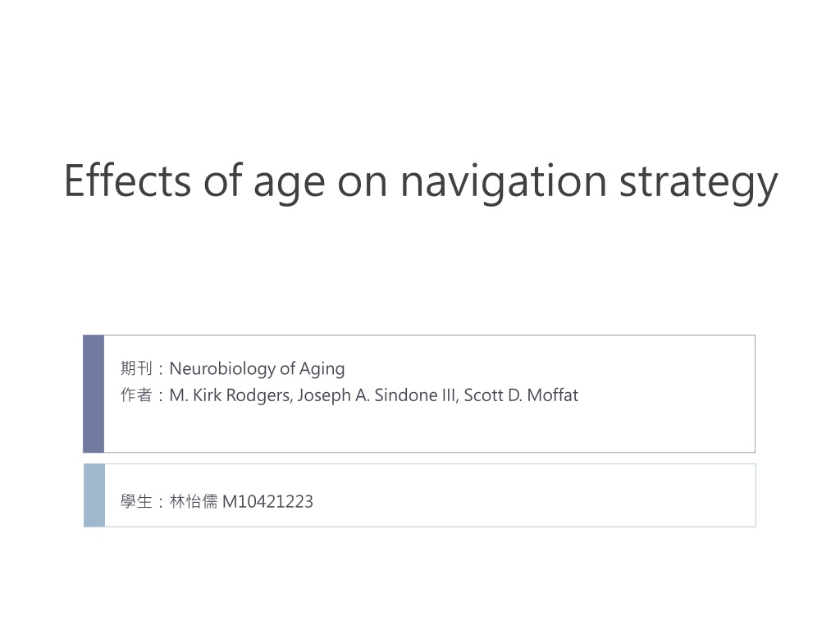Click the 作者 label
840x630 pixels.
(136, 395)
